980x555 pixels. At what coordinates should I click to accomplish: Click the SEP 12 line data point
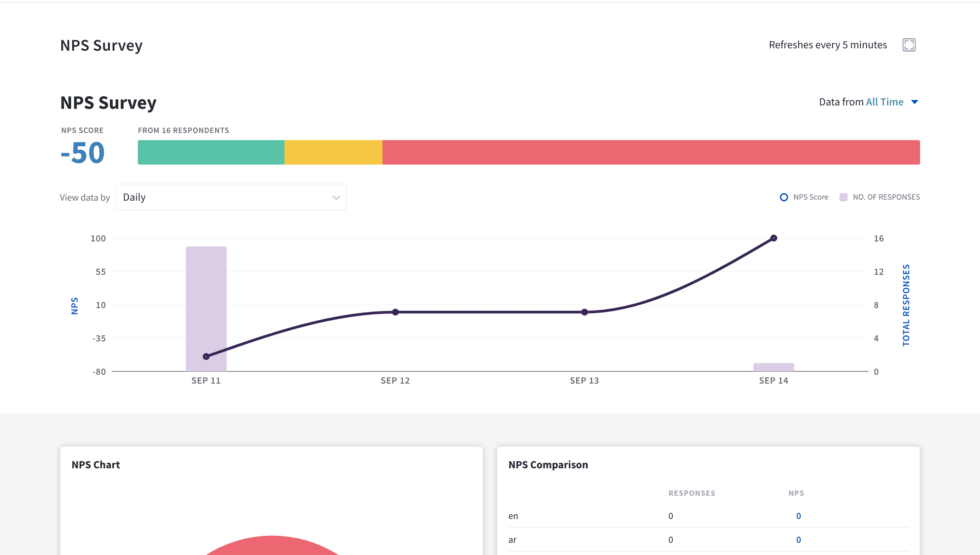pos(395,312)
